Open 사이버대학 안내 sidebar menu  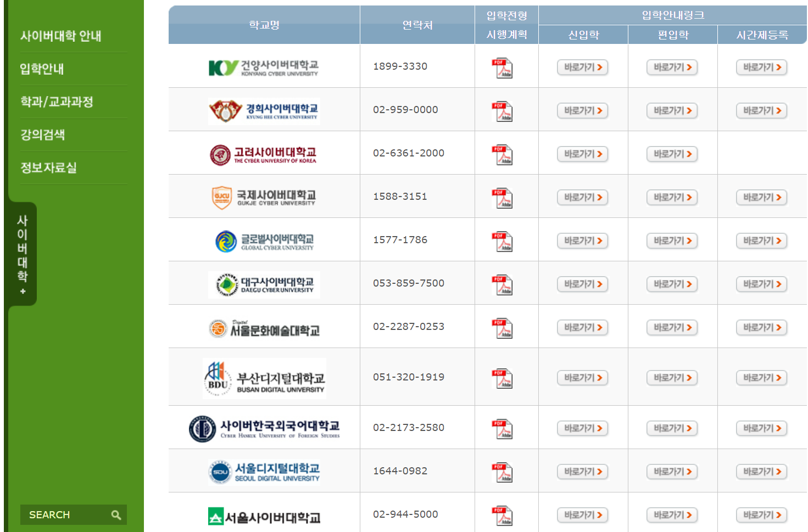click(x=61, y=36)
